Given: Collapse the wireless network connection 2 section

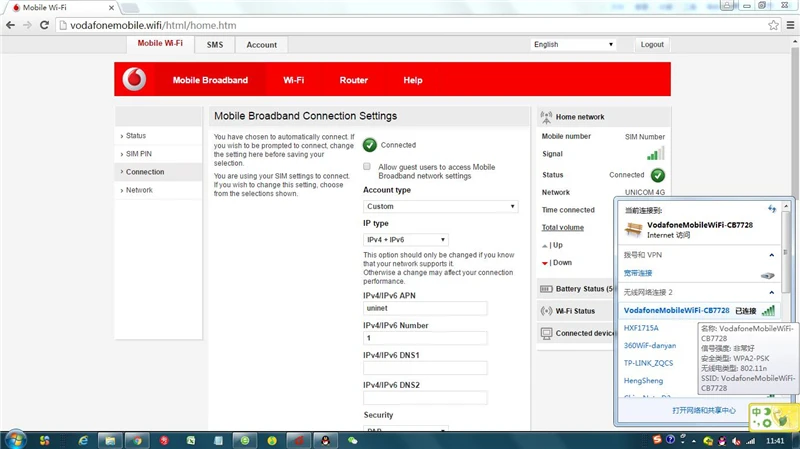Looking at the screenshot, I should pyautogui.click(x=771, y=292).
